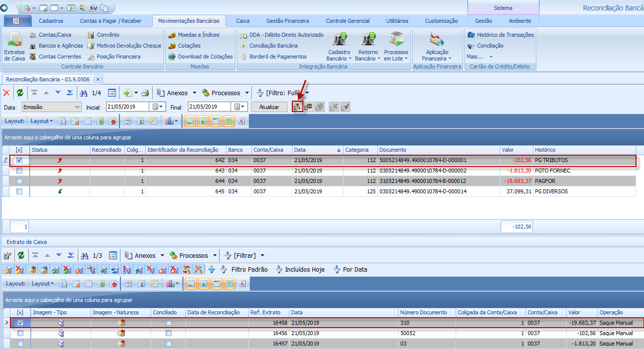Open the Utilitários tab
Screen dimensions: 644x349
tap(397, 21)
